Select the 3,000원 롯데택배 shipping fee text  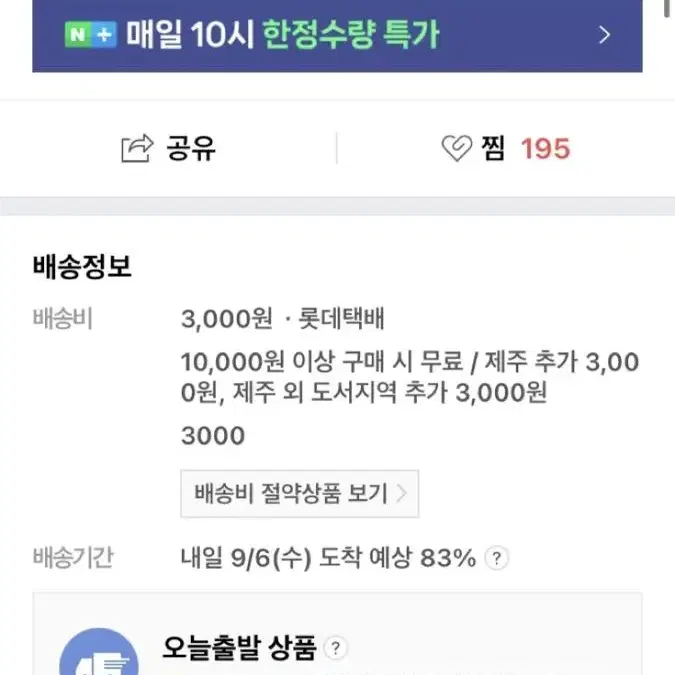click(x=282, y=319)
